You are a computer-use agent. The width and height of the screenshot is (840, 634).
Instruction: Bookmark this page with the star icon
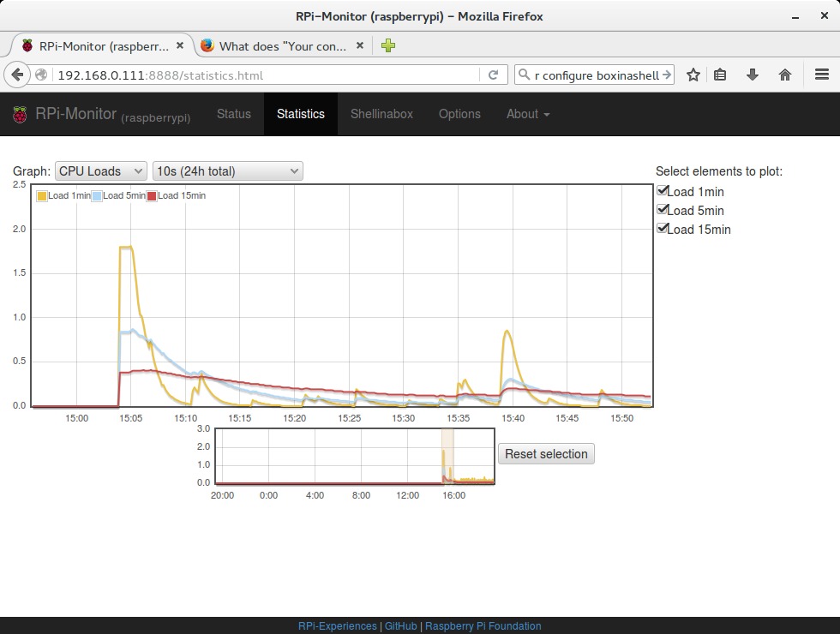[x=693, y=75]
